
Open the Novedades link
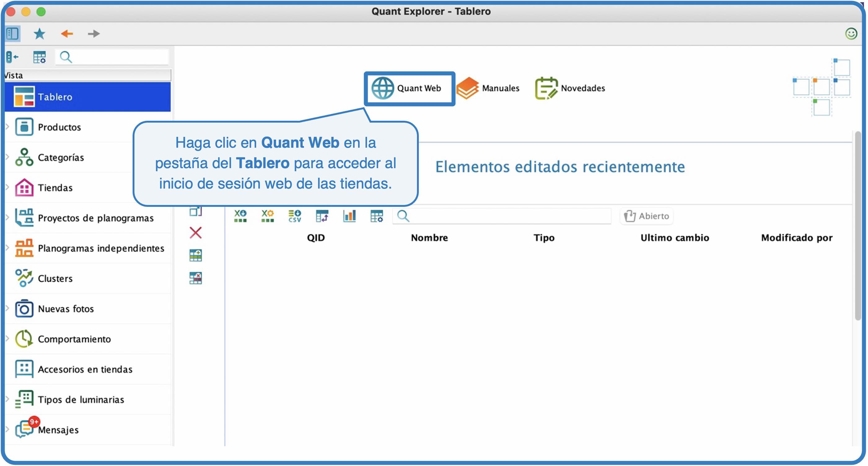570,88
